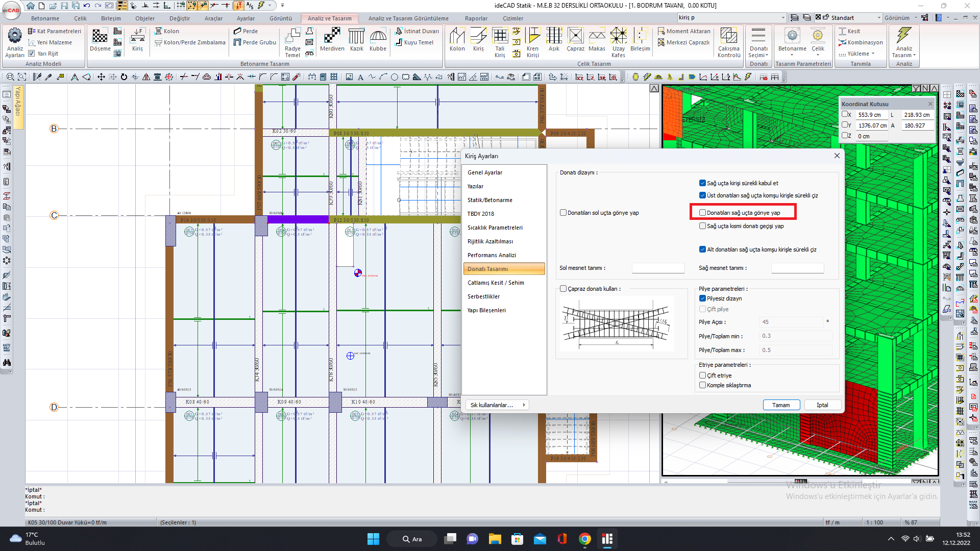Open the Betonarme ribbon tab

tap(45, 18)
